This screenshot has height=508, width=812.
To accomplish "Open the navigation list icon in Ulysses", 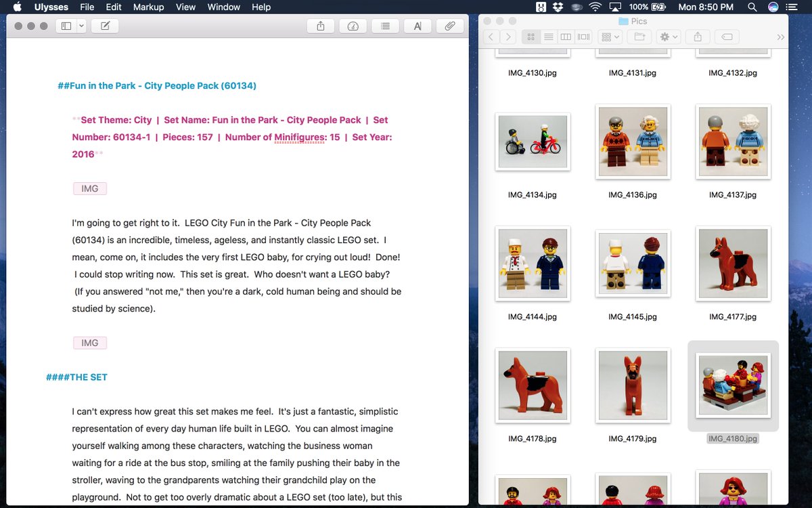I will [x=385, y=26].
